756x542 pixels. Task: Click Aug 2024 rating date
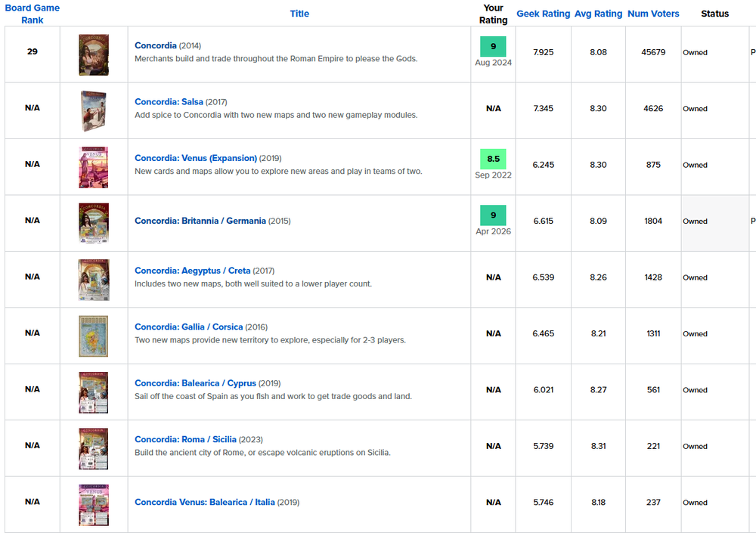tap(493, 63)
